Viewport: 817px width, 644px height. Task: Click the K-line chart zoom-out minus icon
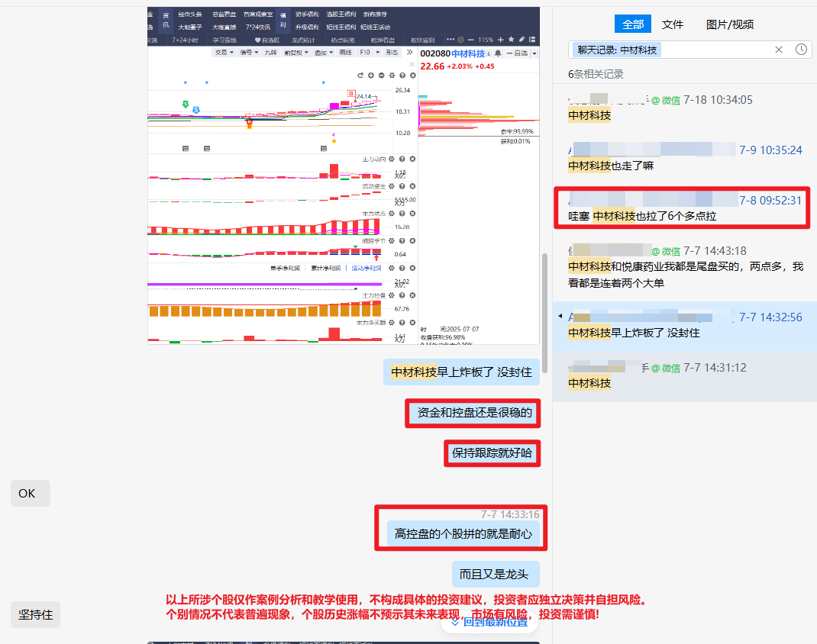[x=382, y=76]
